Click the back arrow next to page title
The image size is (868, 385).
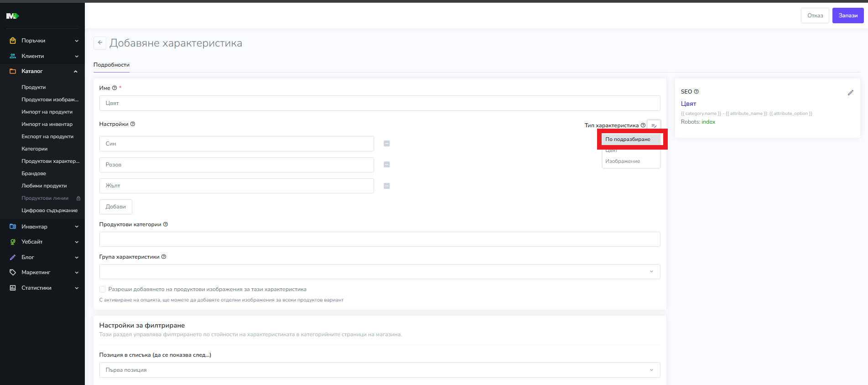pos(100,43)
